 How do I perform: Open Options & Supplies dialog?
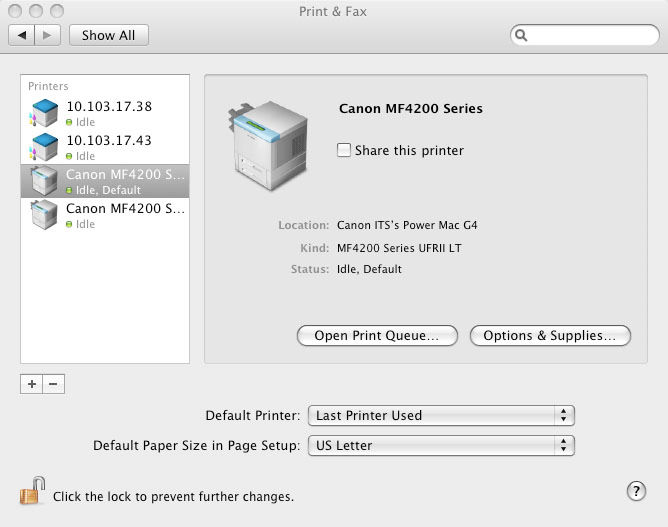tap(550, 336)
